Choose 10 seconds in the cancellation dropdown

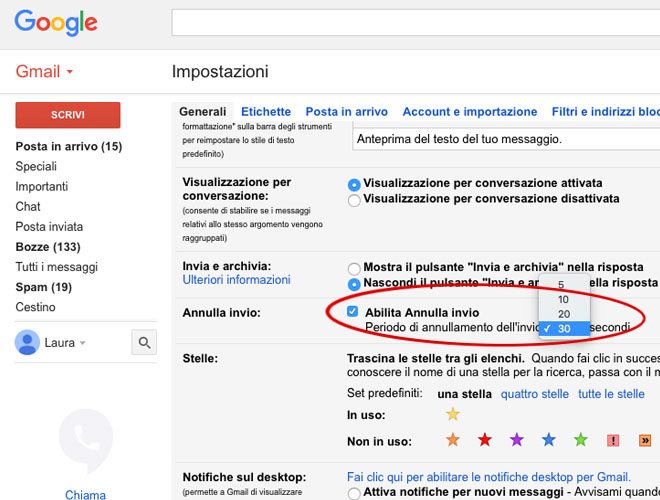coord(564,299)
